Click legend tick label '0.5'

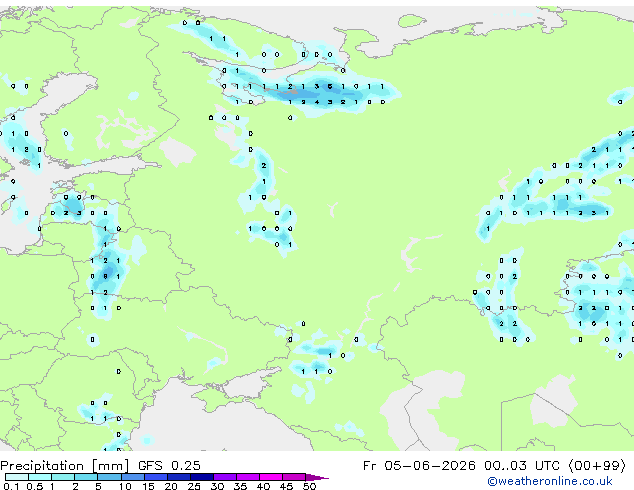tap(34, 486)
